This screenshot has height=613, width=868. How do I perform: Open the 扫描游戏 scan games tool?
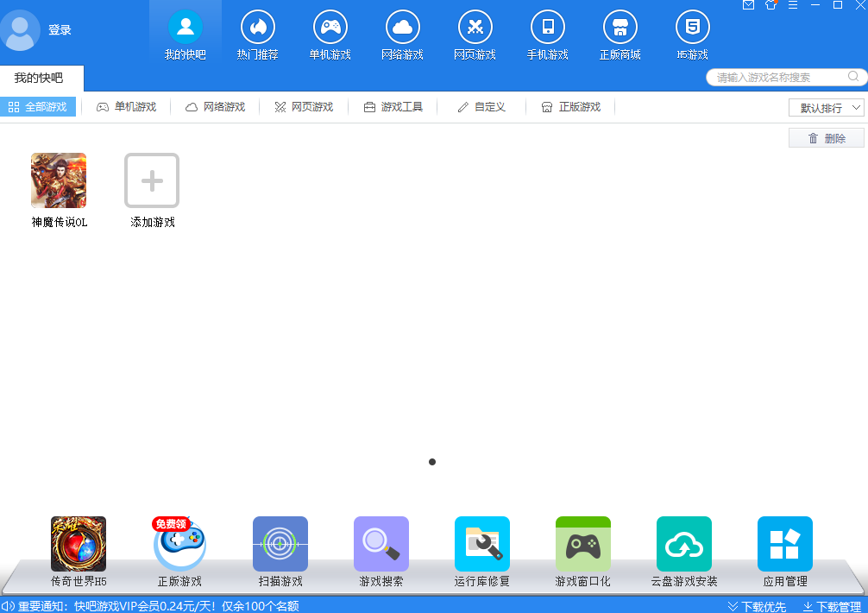click(x=280, y=544)
